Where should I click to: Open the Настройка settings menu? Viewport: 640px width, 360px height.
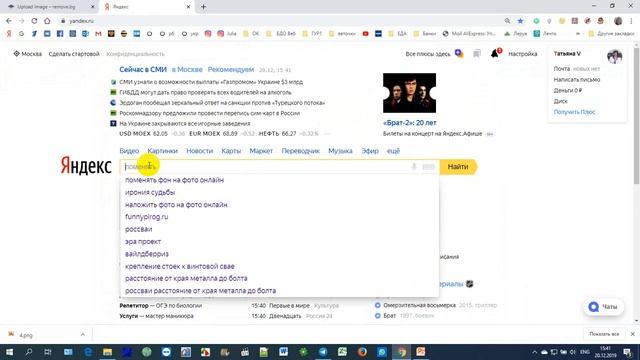(x=522, y=53)
